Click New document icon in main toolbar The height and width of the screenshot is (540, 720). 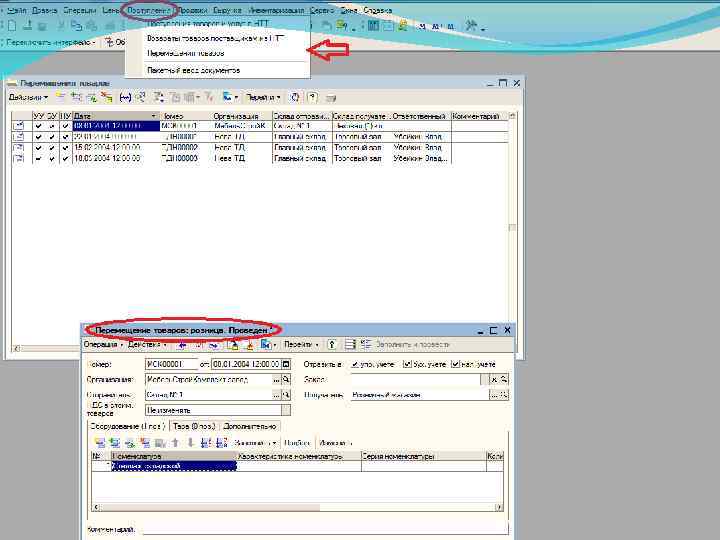pos(12,26)
